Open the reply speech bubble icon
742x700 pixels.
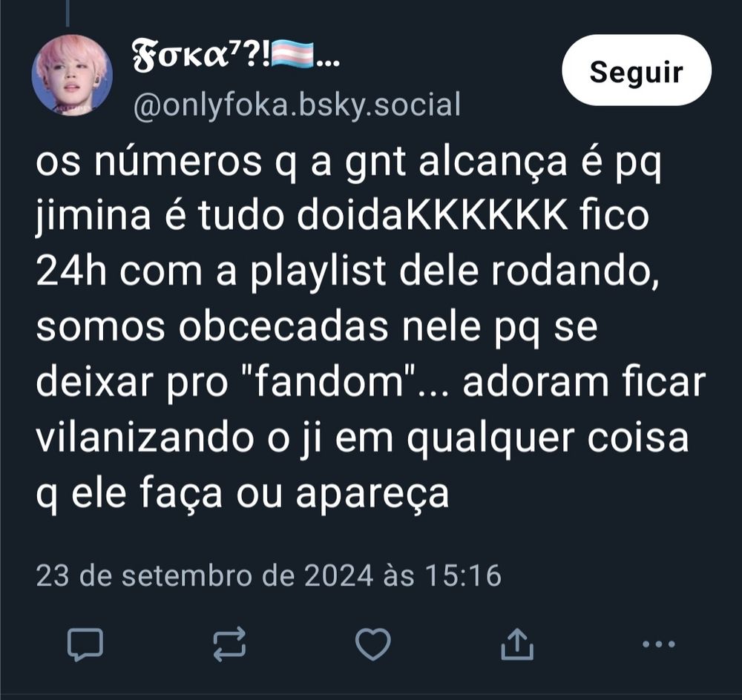tap(85, 644)
